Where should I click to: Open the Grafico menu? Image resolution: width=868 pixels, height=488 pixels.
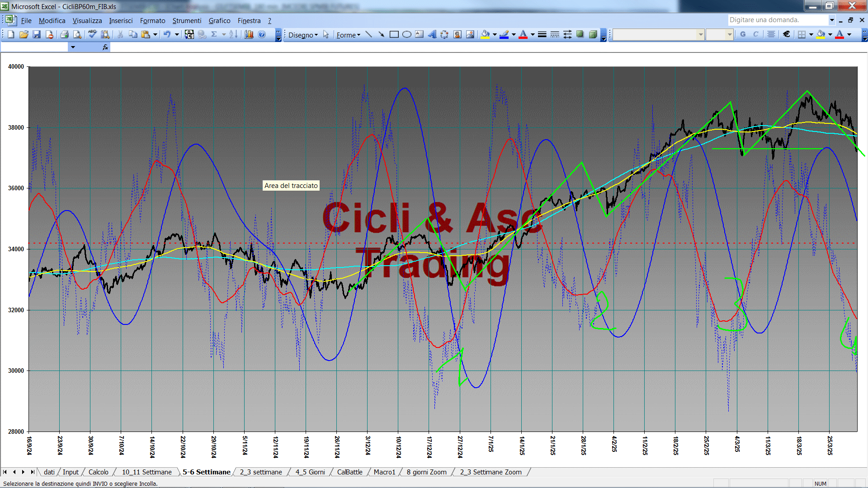point(219,21)
